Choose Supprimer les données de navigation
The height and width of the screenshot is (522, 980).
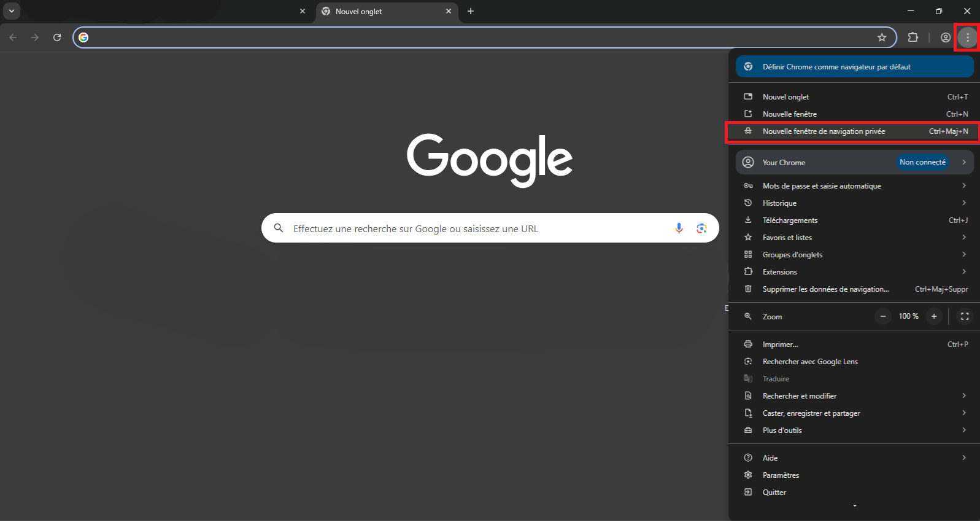(855, 289)
